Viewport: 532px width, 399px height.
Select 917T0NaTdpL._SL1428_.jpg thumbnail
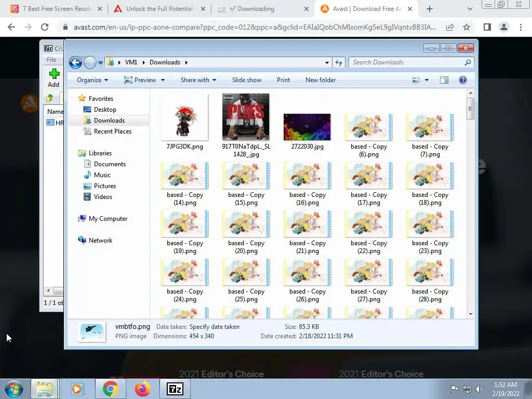click(x=246, y=117)
